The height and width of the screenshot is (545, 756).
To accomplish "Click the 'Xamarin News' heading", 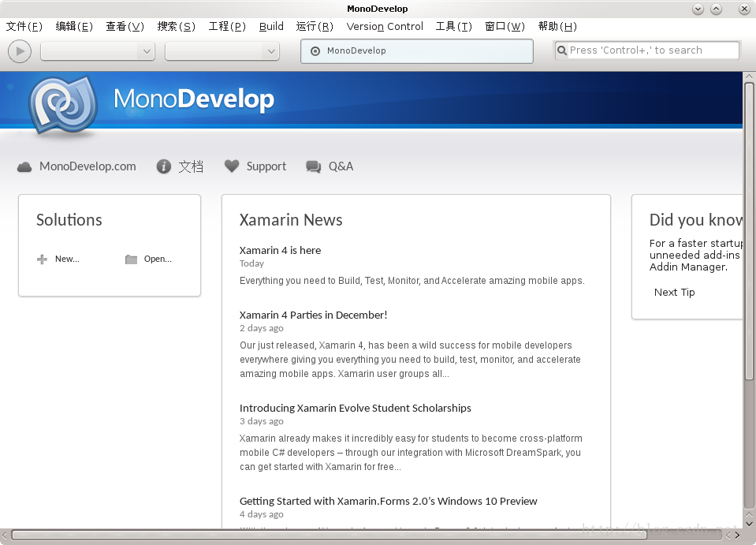I will coord(291,220).
